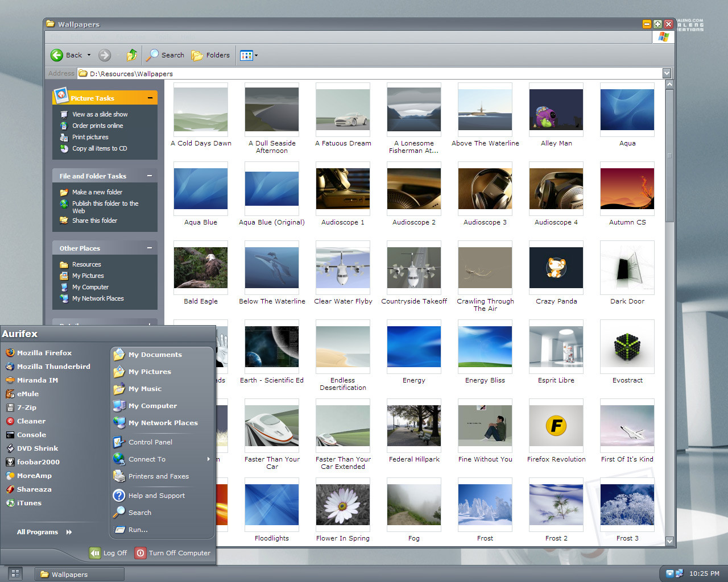Image resolution: width=728 pixels, height=582 pixels.
Task: Click the scroll down arrow of file list
Action: (669, 541)
